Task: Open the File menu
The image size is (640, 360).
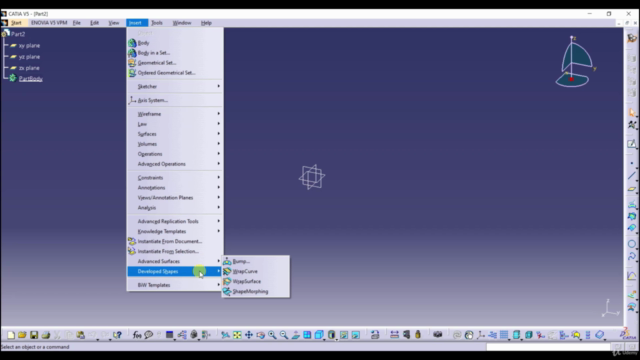Action: coord(77,23)
